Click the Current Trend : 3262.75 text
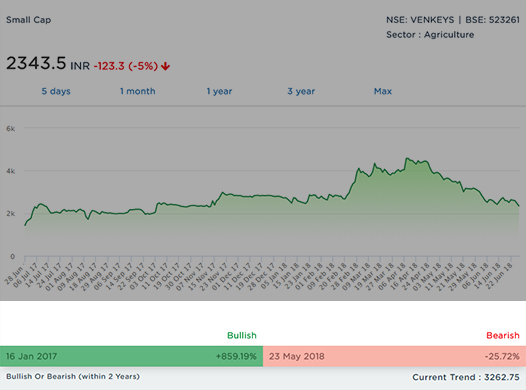 [466, 377]
